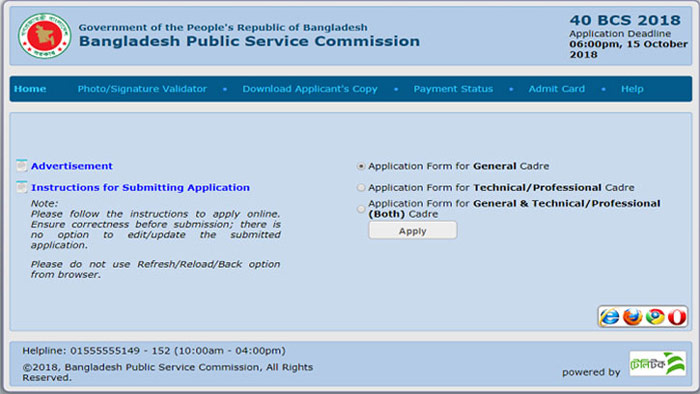The width and height of the screenshot is (700, 394).
Task: Open the Photo/Signature Validator page
Action: click(142, 89)
